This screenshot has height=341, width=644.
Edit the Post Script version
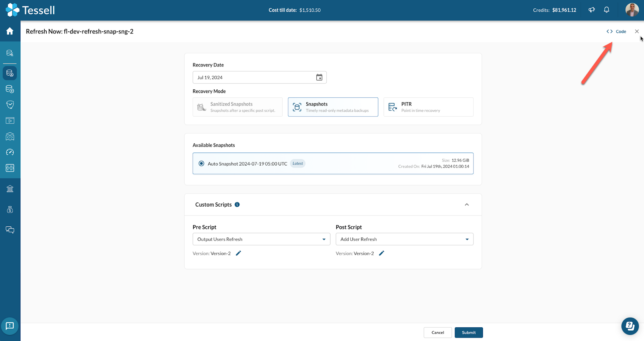(382, 253)
